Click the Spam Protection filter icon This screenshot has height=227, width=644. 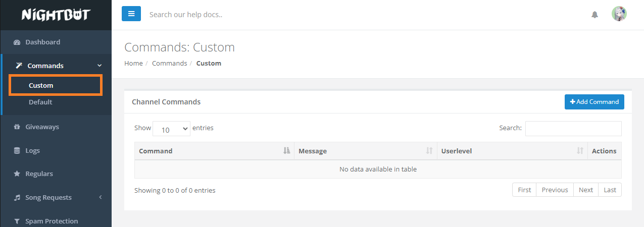[17, 221]
